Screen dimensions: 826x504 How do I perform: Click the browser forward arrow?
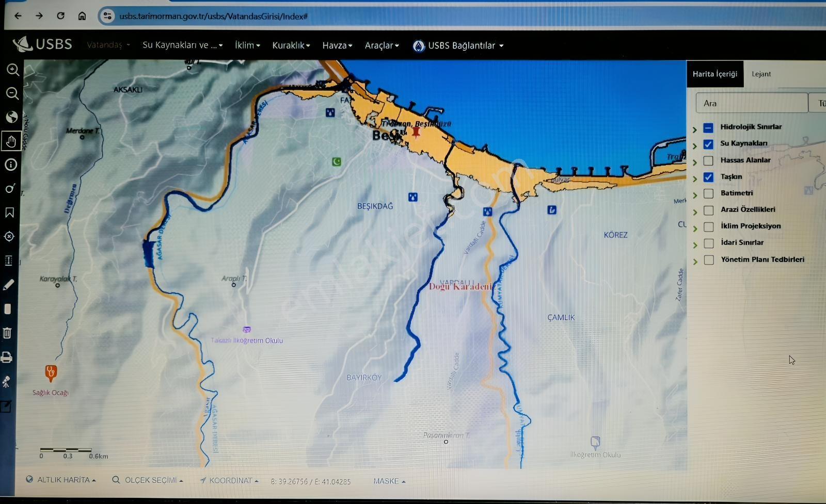coord(39,16)
